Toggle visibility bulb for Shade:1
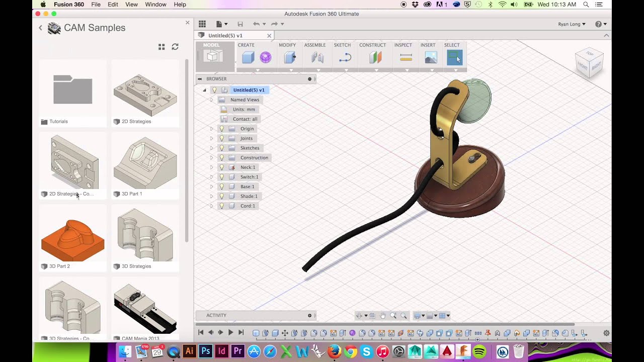The height and width of the screenshot is (362, 644). pyautogui.click(x=221, y=196)
